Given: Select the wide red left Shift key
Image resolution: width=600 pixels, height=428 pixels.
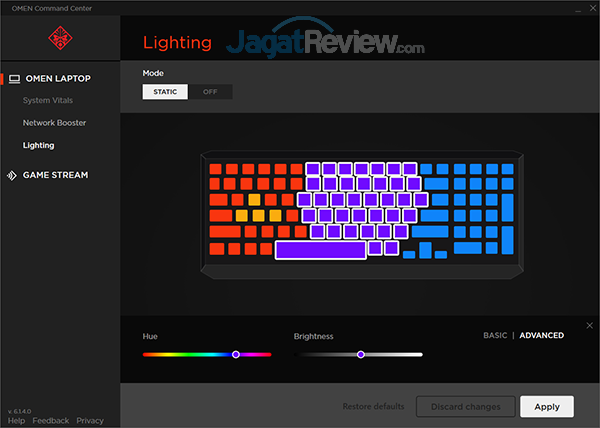Looking at the screenshot, I should 225,232.
